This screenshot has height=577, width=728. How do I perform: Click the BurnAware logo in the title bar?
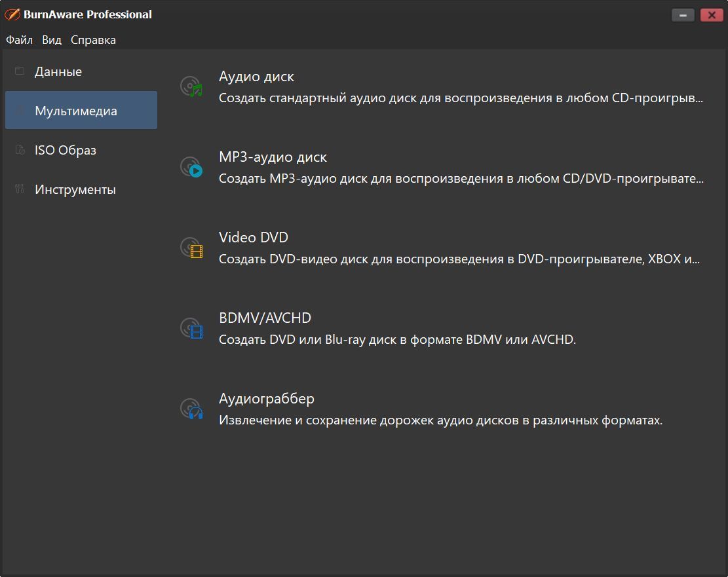[12, 14]
